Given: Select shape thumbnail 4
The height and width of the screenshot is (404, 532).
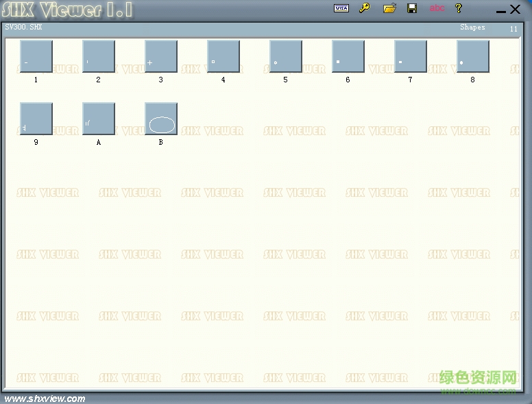Looking at the screenshot, I should (x=223, y=56).
